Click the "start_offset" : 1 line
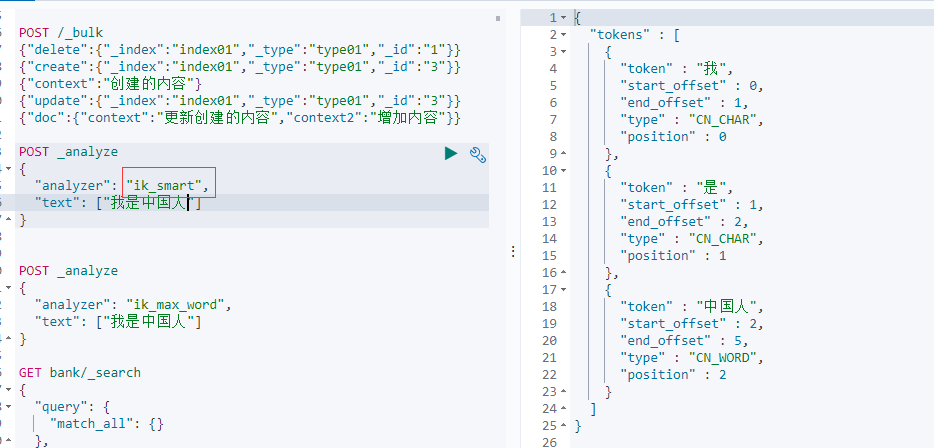Screen dimensions: 934x448 pos(691,204)
